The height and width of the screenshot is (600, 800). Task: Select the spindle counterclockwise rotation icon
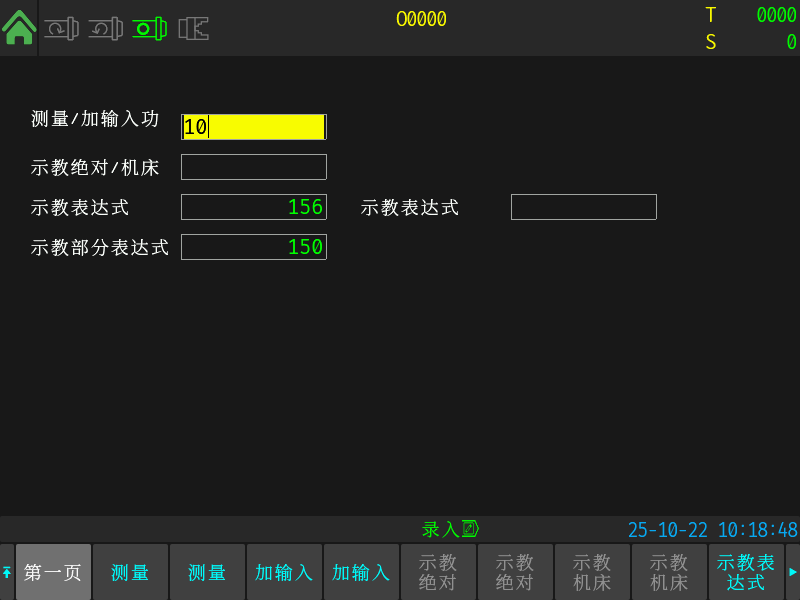click(105, 29)
